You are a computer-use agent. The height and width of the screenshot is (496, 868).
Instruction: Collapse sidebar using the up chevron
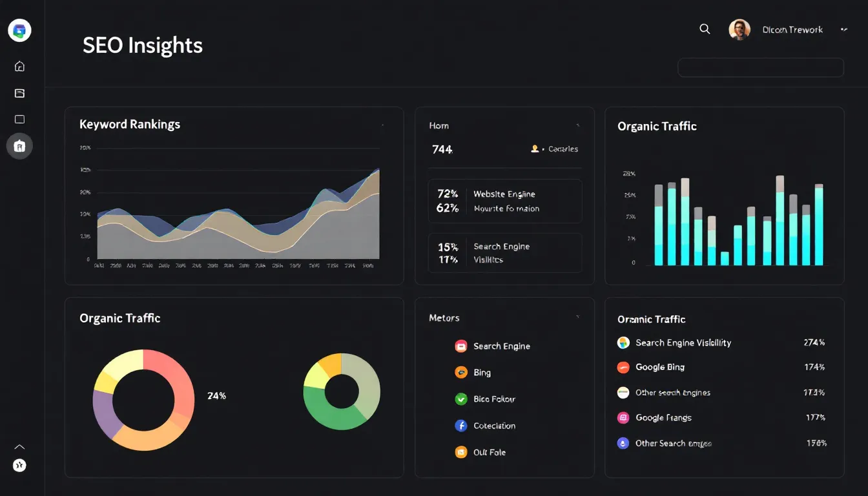coord(19,446)
